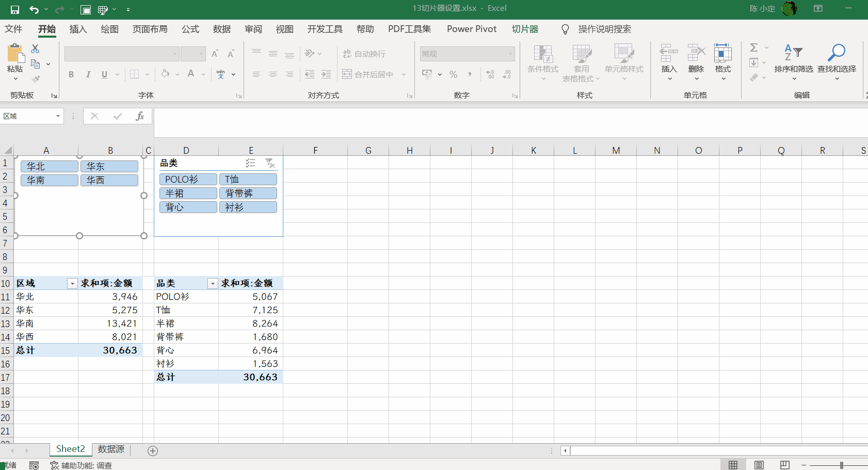868x470 pixels.
Task: Click the Format Painter brush icon
Action: click(35, 79)
